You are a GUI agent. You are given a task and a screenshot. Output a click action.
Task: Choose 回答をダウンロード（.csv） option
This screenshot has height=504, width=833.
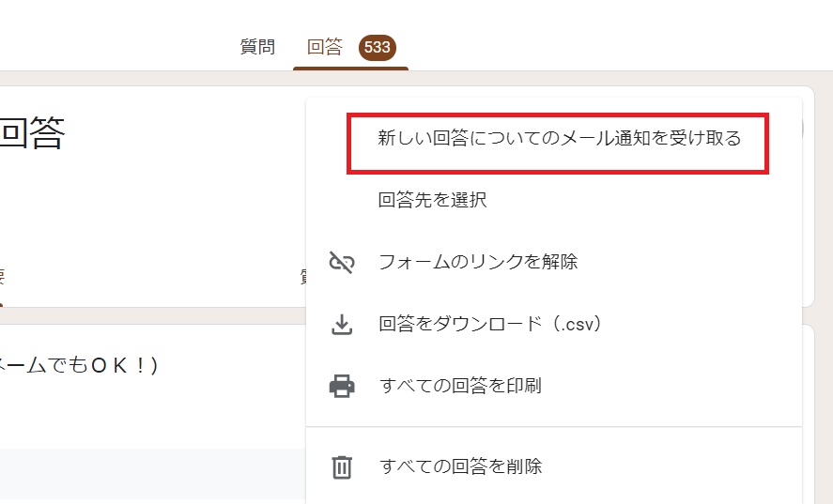[x=490, y=324]
